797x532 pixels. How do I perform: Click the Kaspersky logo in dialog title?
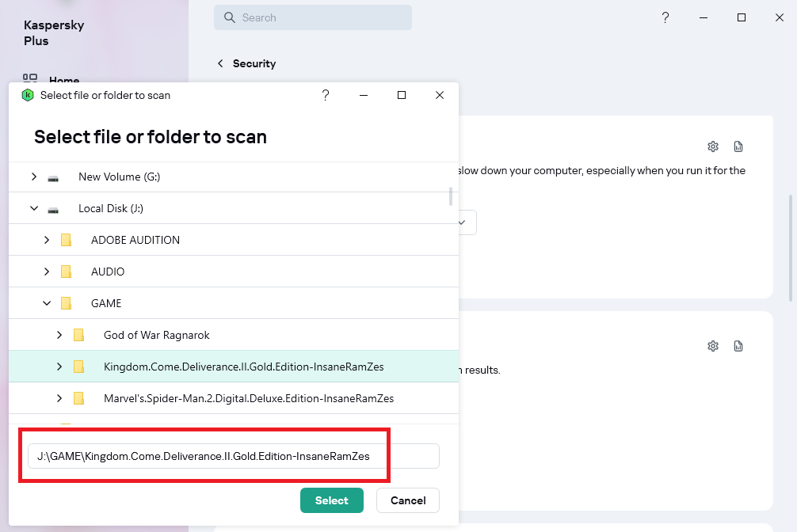coord(28,95)
